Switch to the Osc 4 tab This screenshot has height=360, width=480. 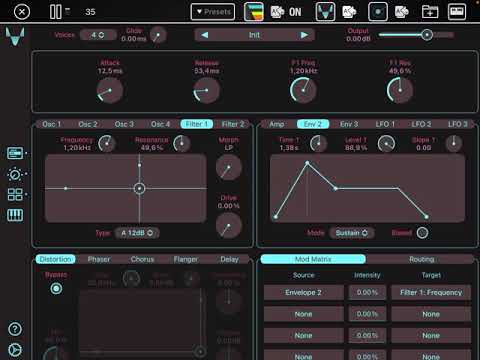160,124
